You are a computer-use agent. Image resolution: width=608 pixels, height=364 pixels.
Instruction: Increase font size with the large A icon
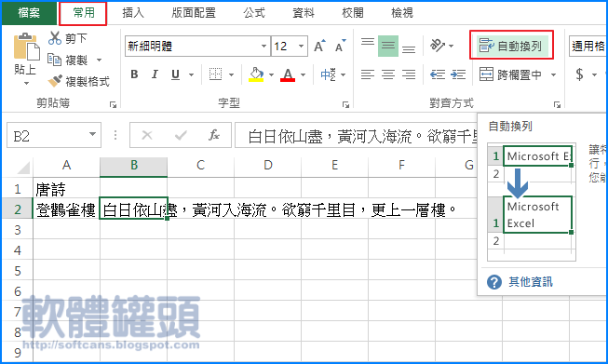click(x=319, y=47)
